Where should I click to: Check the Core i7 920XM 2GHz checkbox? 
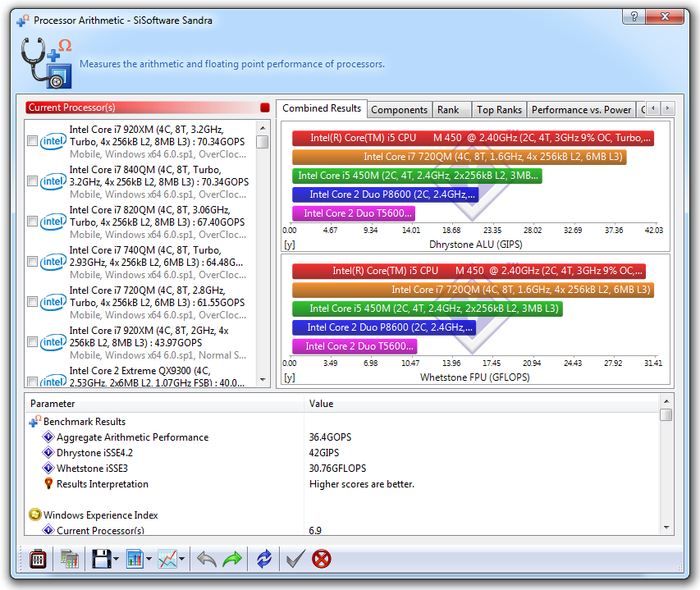click(32, 342)
